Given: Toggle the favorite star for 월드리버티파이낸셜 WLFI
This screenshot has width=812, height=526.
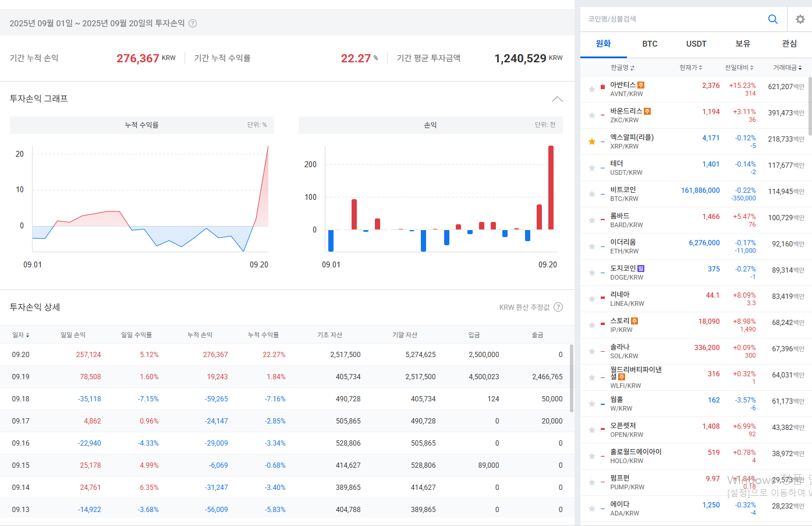Looking at the screenshot, I should pos(591,377).
